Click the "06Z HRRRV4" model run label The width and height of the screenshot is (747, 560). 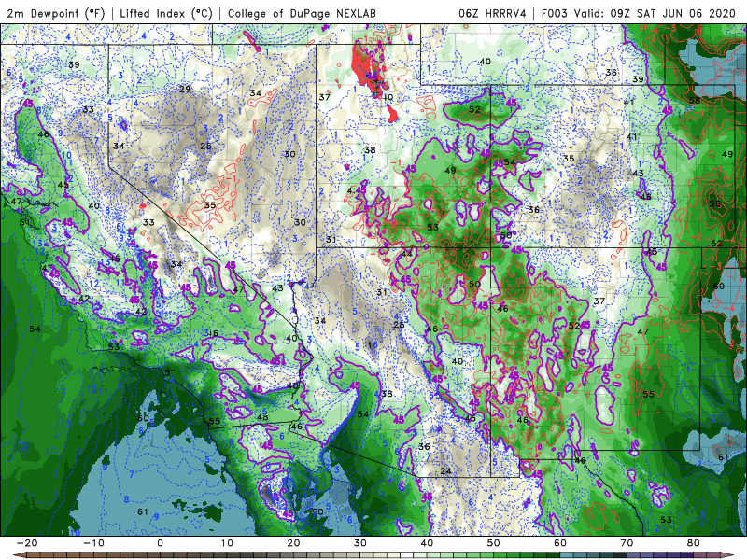coord(492,13)
